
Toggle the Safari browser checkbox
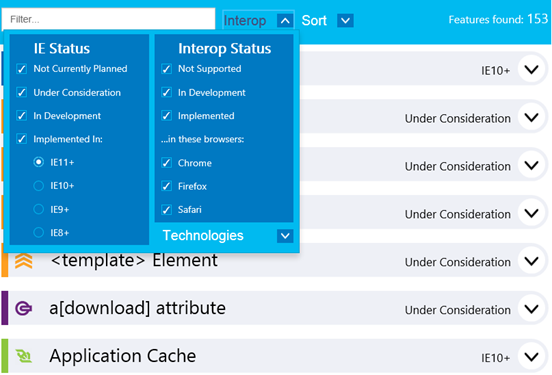coord(167,210)
